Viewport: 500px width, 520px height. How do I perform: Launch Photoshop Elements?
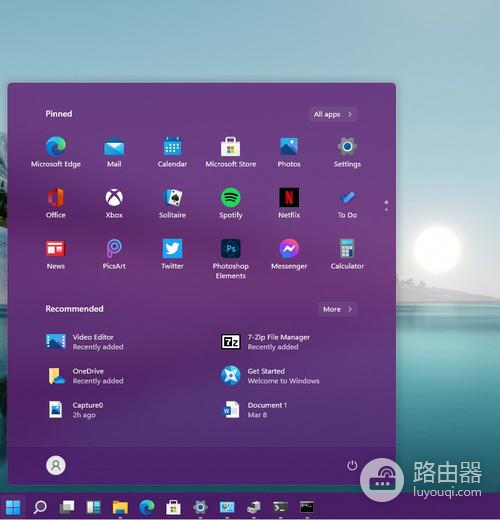[x=231, y=259]
